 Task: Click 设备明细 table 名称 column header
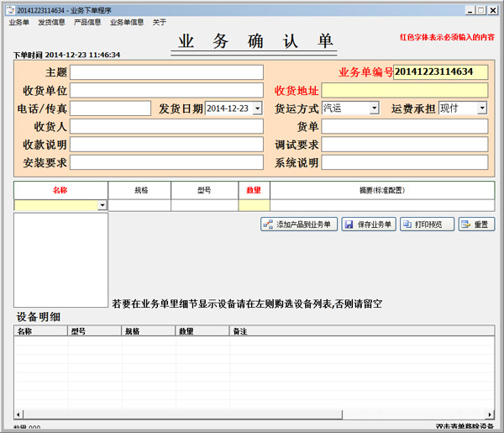click(40, 331)
